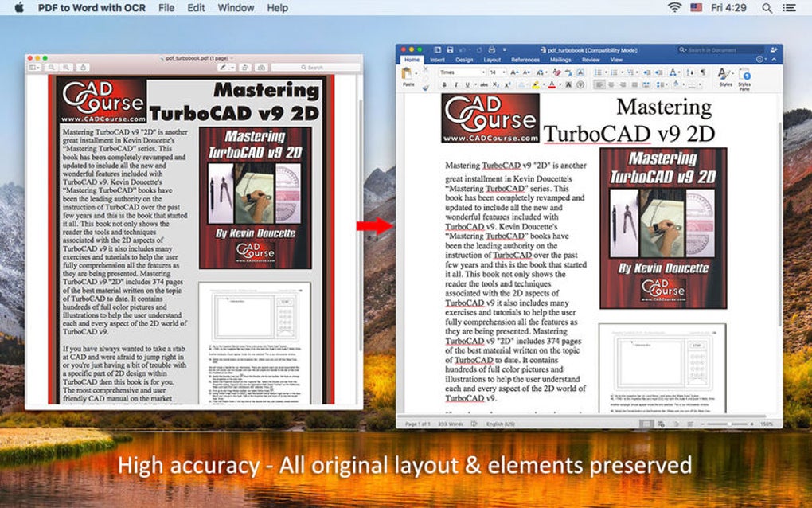Clear all formatting in Word ribbon
The height and width of the screenshot is (508, 812).
tap(556, 72)
